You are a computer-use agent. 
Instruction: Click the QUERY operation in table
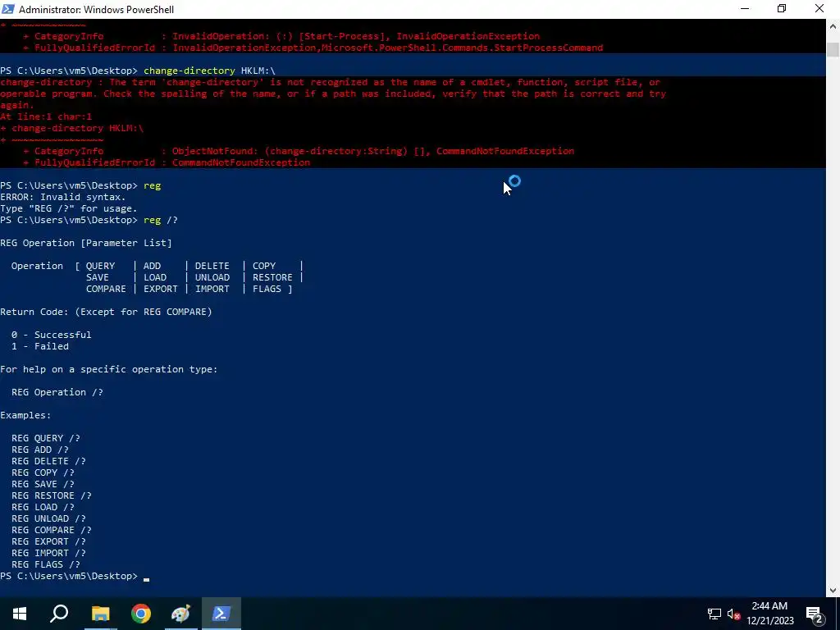click(x=100, y=267)
